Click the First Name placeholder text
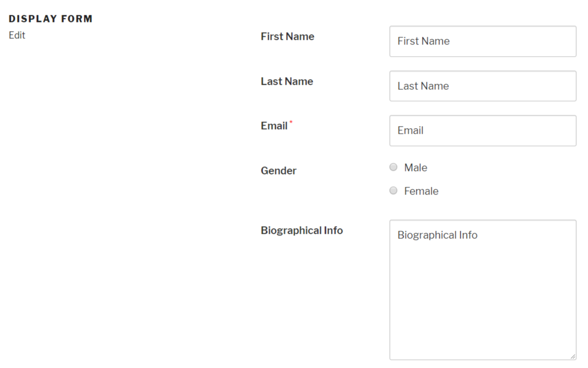The height and width of the screenshot is (368, 588). point(422,41)
